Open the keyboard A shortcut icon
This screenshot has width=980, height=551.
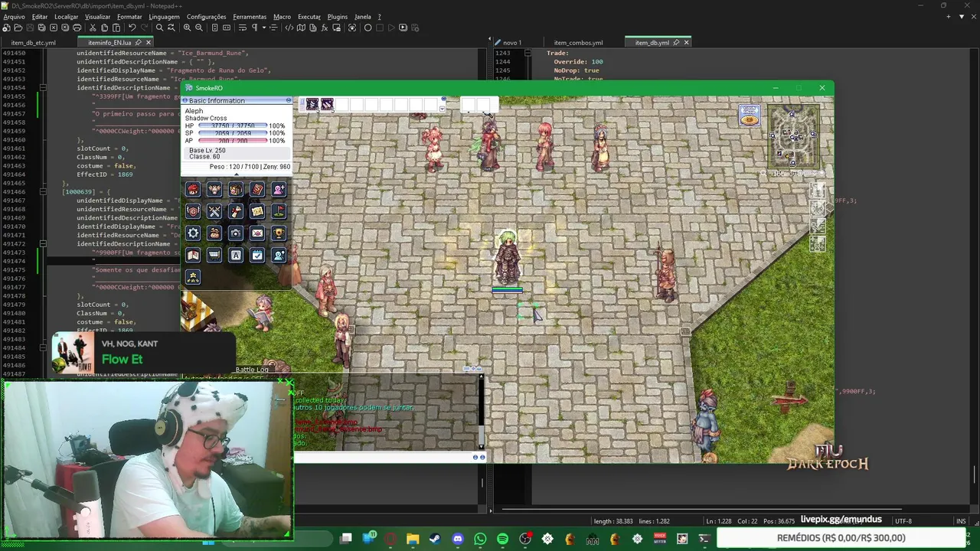pos(236,255)
